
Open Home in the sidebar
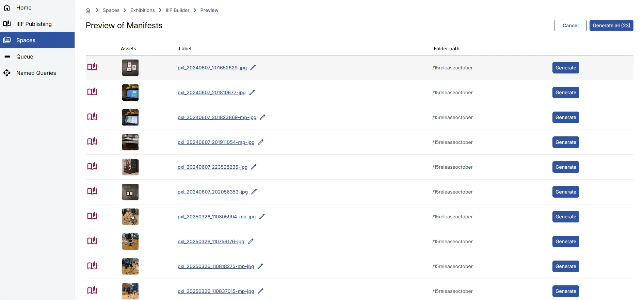[37, 7]
